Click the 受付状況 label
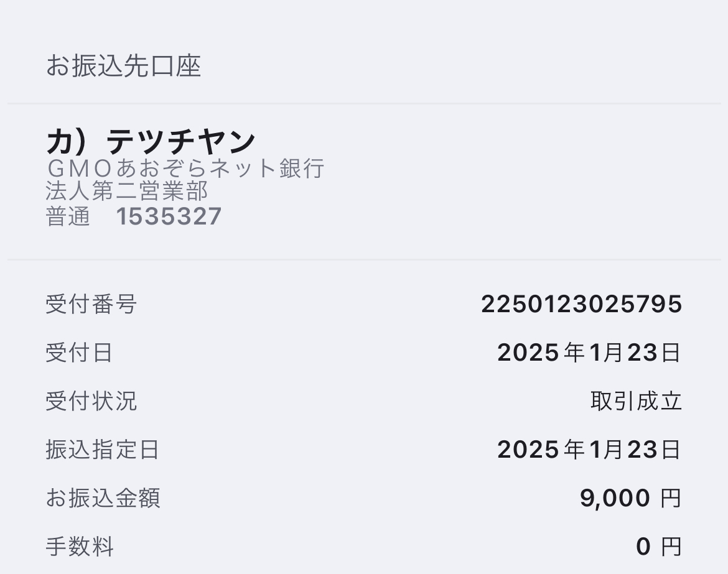The image size is (728, 574). pyautogui.click(x=91, y=401)
